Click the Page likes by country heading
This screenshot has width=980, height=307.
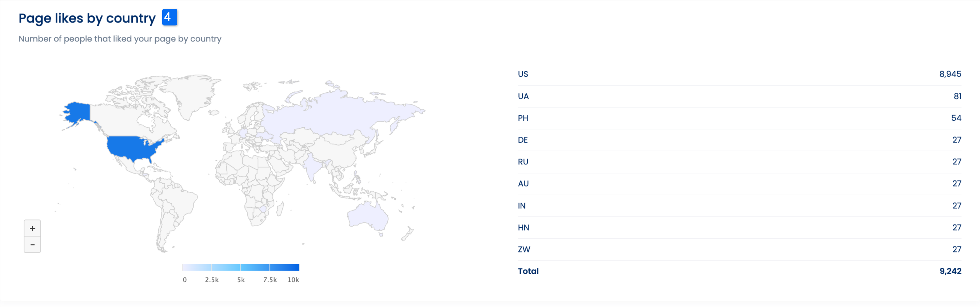87,18
